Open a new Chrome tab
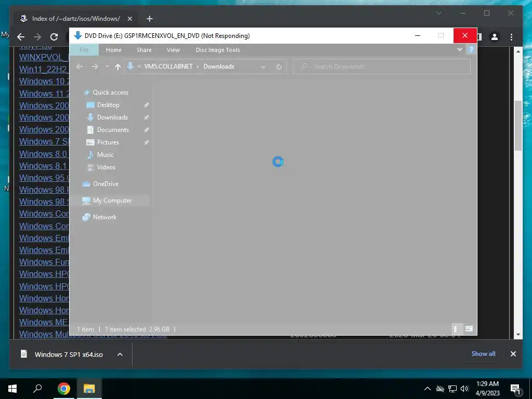Viewport: 532px width, 399px height. 150,19
